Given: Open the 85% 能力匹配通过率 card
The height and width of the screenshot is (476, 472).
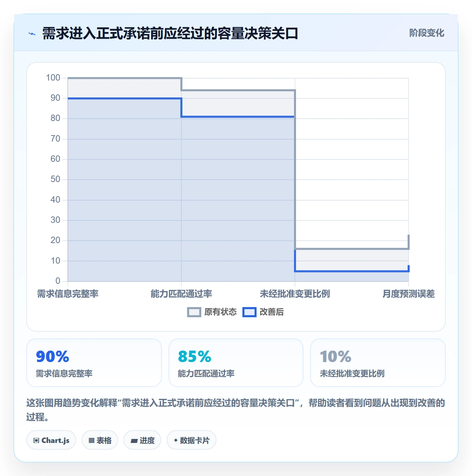Looking at the screenshot, I should pos(236,363).
